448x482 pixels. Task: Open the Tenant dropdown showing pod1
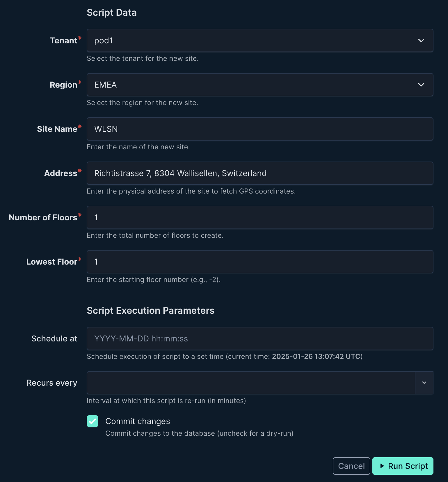pos(260,40)
